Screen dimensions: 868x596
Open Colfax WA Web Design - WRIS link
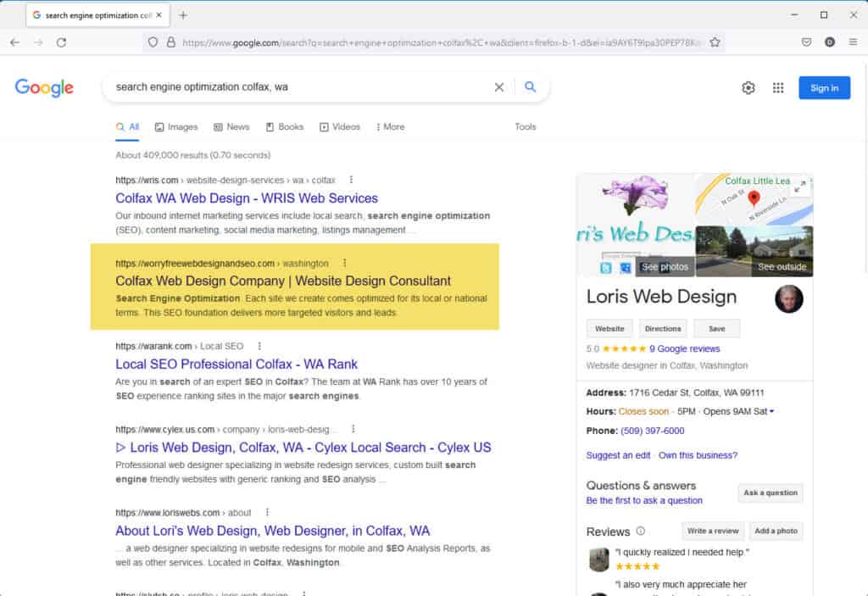pos(247,198)
